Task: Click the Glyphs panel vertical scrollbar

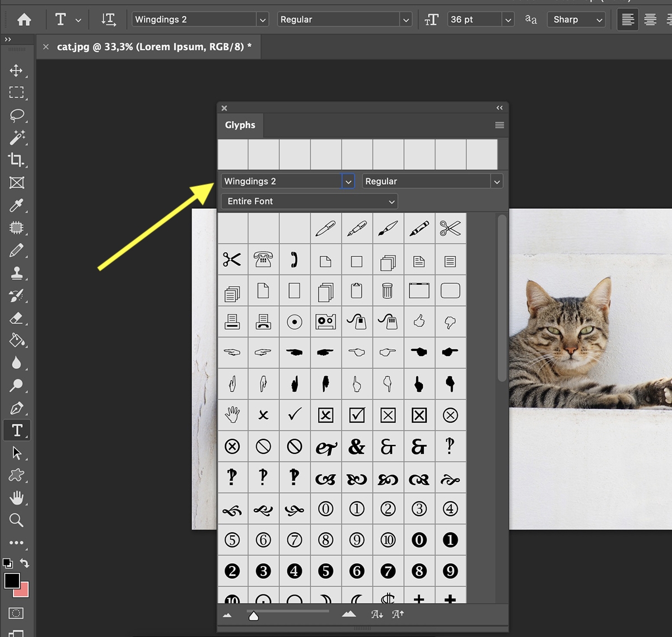Action: [x=502, y=298]
